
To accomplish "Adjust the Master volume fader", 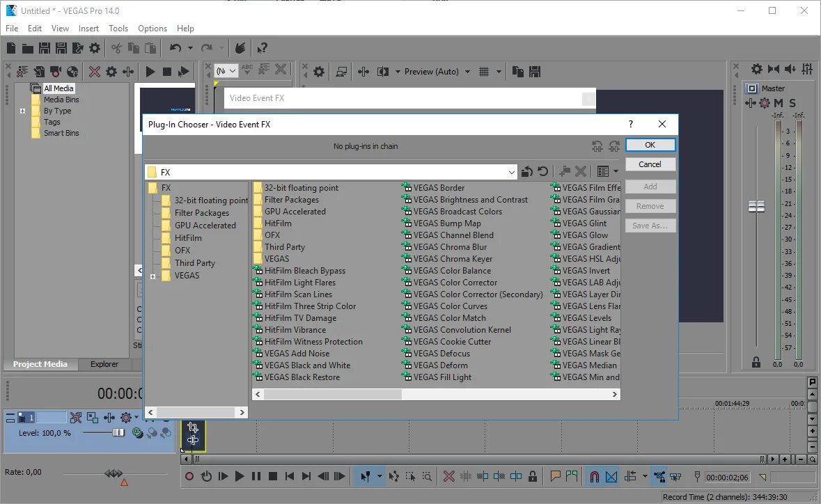I will click(x=756, y=207).
